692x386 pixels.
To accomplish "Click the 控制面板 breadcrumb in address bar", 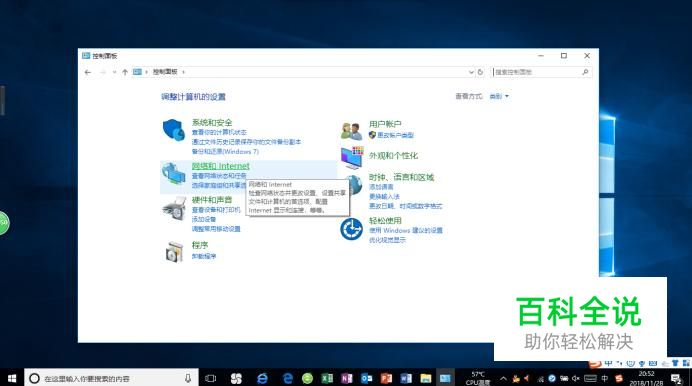I will tap(165, 72).
